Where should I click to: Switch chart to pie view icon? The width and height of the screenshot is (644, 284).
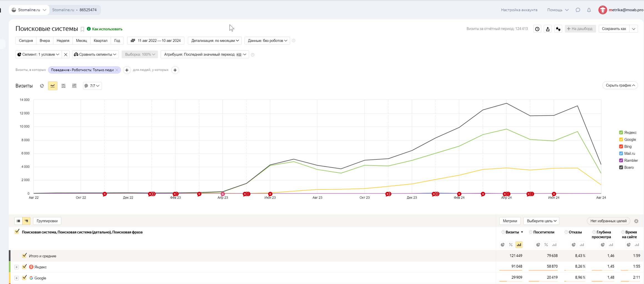click(x=42, y=86)
